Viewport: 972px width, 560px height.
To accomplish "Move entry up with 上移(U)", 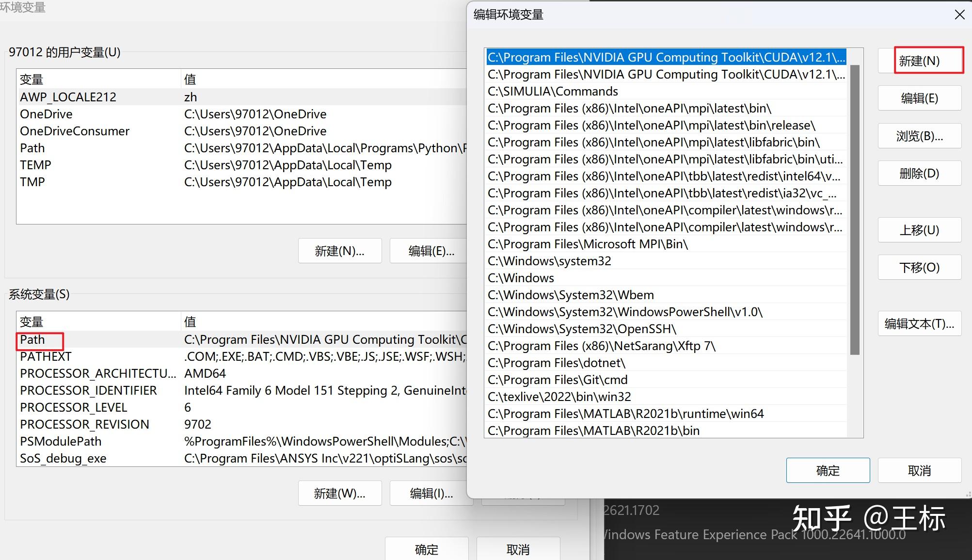I will point(919,230).
